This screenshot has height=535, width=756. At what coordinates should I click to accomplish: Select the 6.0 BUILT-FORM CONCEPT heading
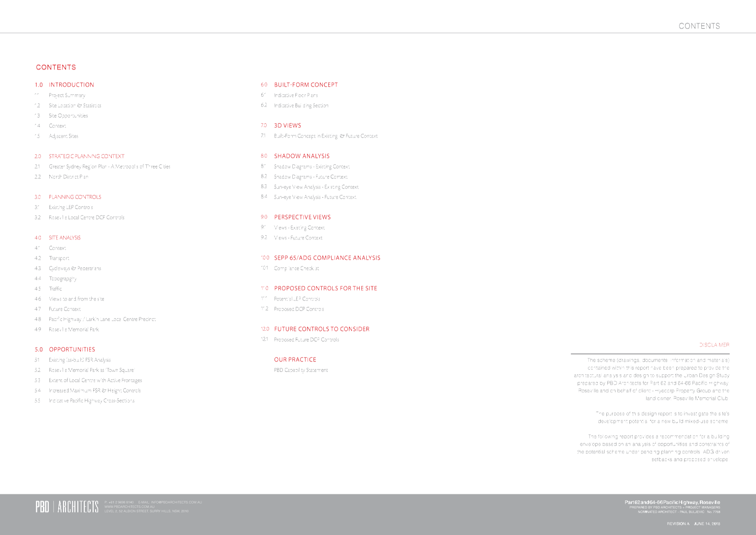[x=299, y=85]
